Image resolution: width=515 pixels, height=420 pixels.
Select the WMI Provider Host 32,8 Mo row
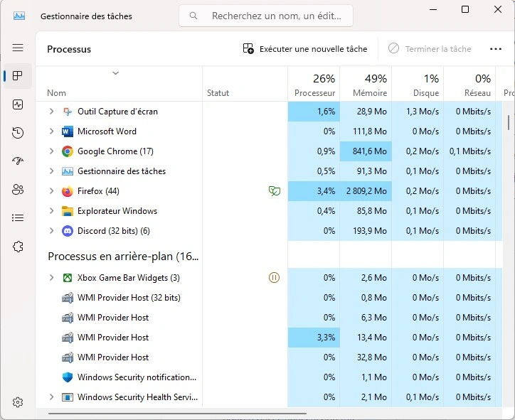[x=269, y=357]
